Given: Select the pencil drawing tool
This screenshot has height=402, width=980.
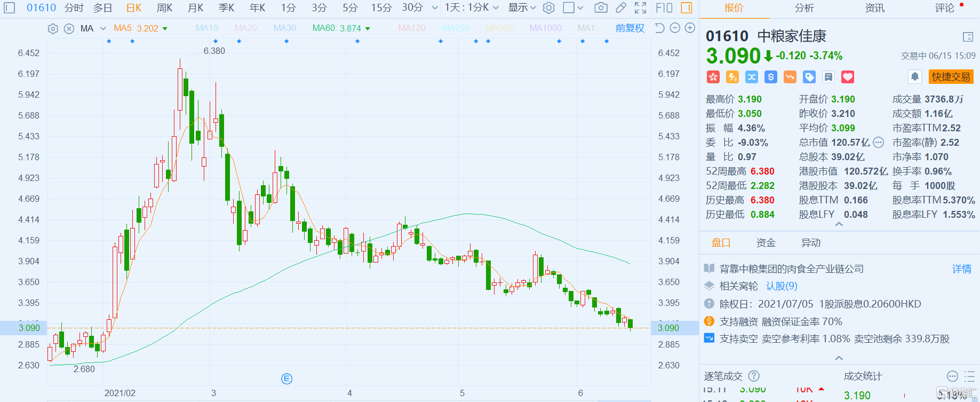Looking at the screenshot, I should point(621,7).
